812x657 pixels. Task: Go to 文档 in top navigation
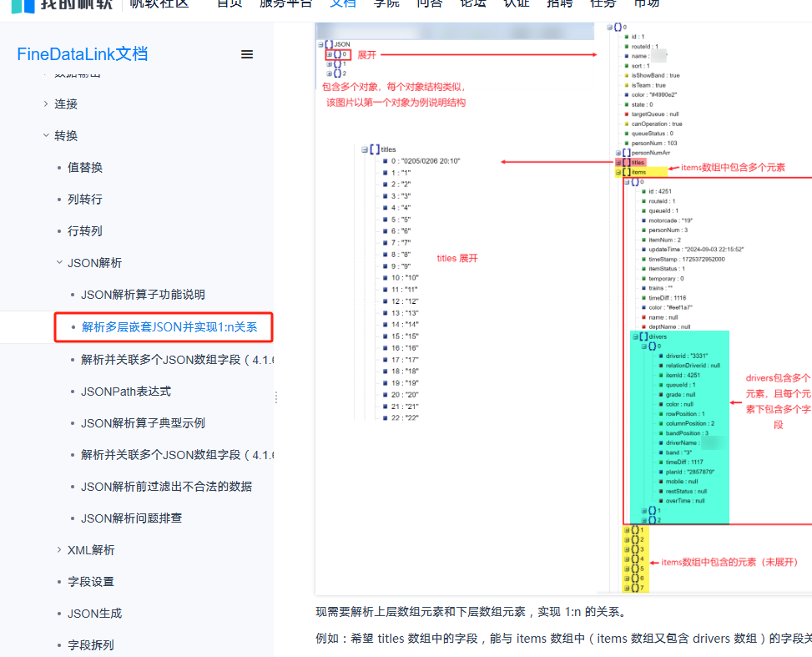pyautogui.click(x=343, y=3)
